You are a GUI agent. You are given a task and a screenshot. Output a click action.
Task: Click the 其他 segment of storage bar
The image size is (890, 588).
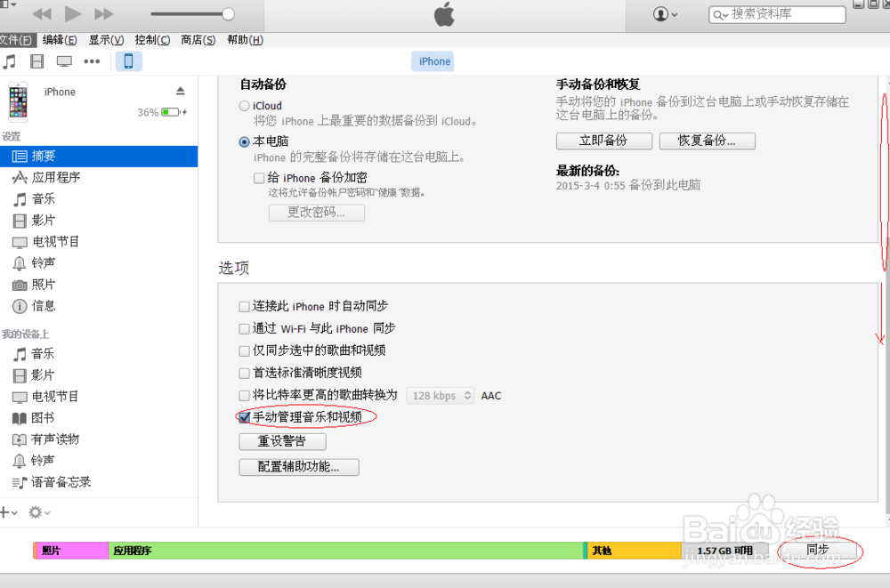pos(634,551)
